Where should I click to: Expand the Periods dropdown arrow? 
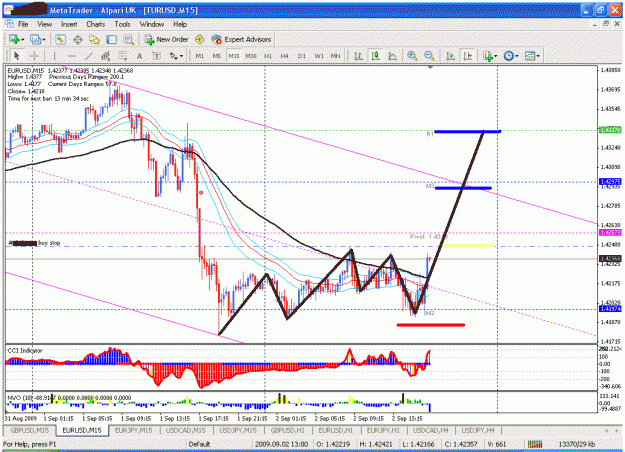pyautogui.click(x=517, y=56)
